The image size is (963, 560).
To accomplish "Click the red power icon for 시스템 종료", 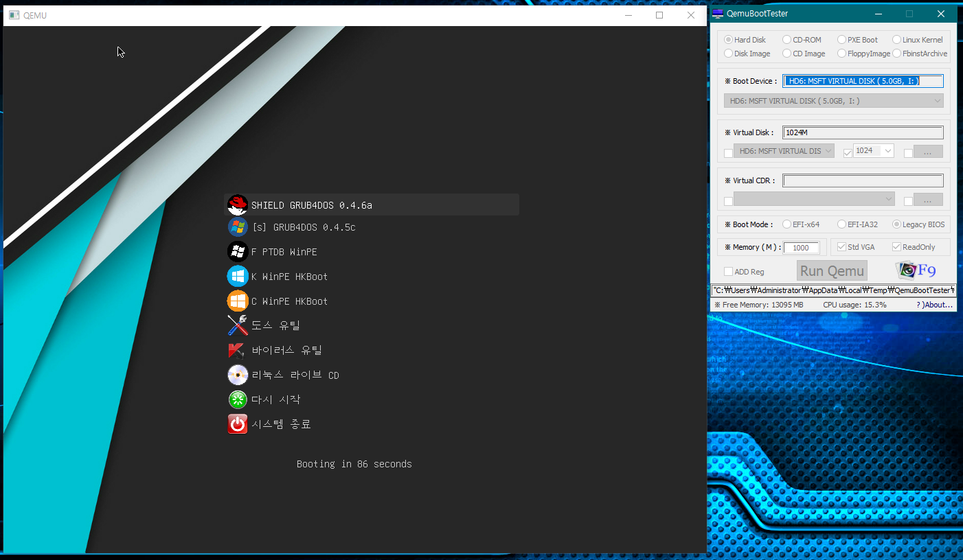I will coord(238,424).
